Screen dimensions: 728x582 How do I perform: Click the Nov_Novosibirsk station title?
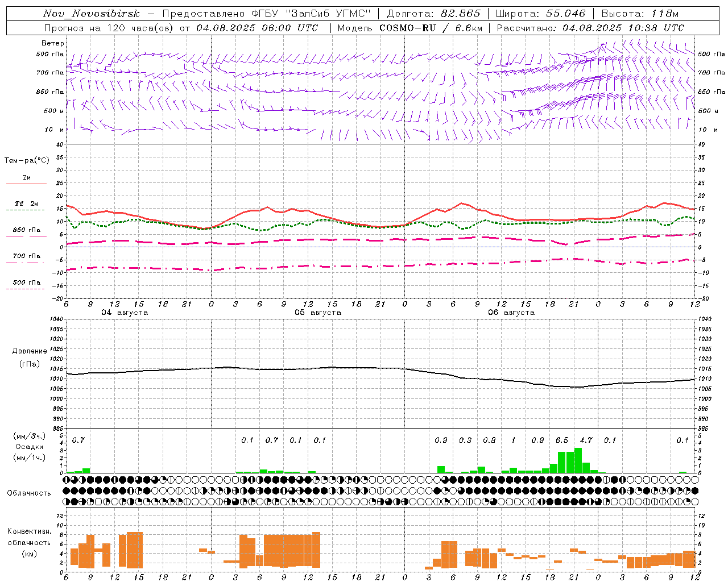coord(92,14)
